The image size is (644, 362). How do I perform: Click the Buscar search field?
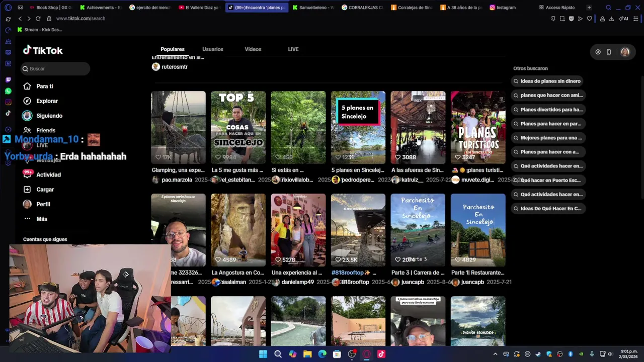(55, 69)
